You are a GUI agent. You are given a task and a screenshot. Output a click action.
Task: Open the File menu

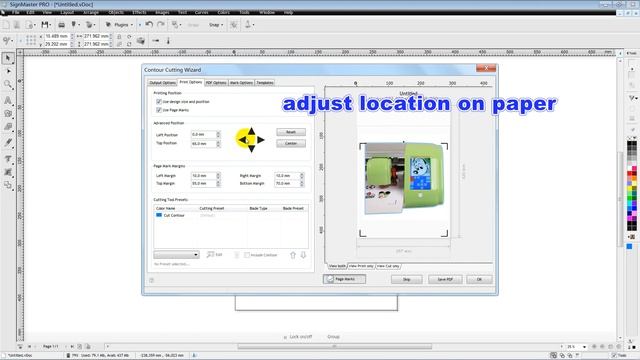16,13
